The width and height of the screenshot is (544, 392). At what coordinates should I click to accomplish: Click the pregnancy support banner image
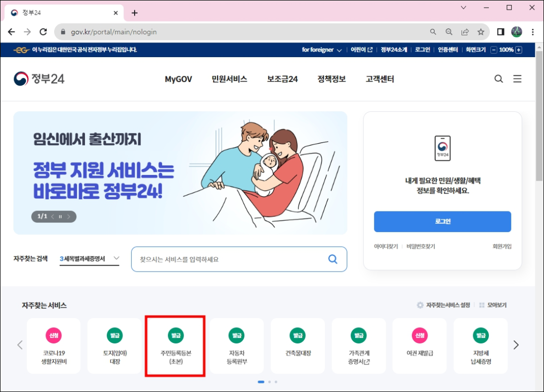click(180, 173)
